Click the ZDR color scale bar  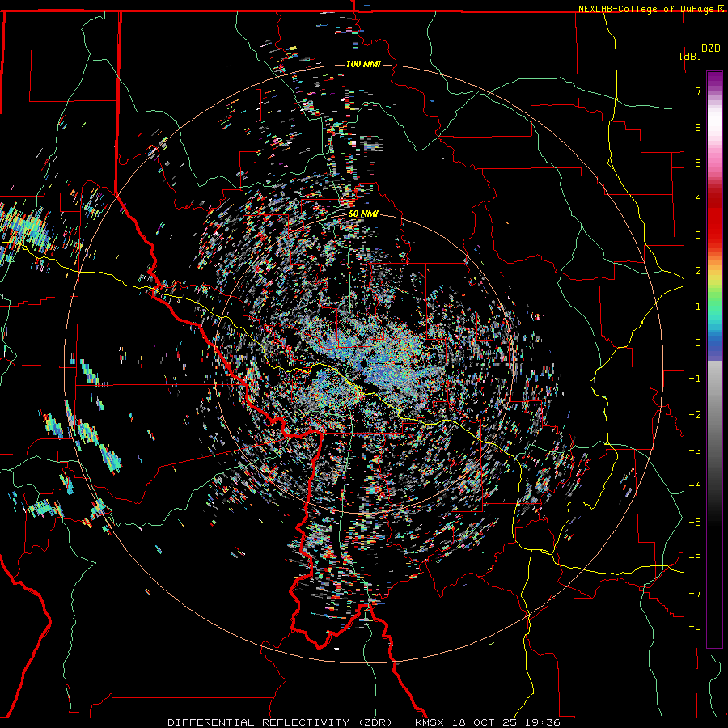(x=714, y=359)
